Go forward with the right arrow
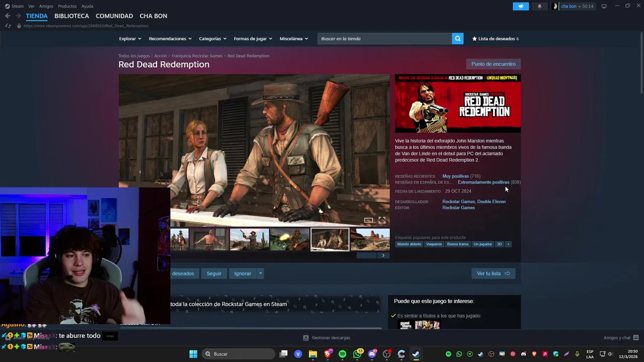The image size is (644, 362). click(18, 16)
